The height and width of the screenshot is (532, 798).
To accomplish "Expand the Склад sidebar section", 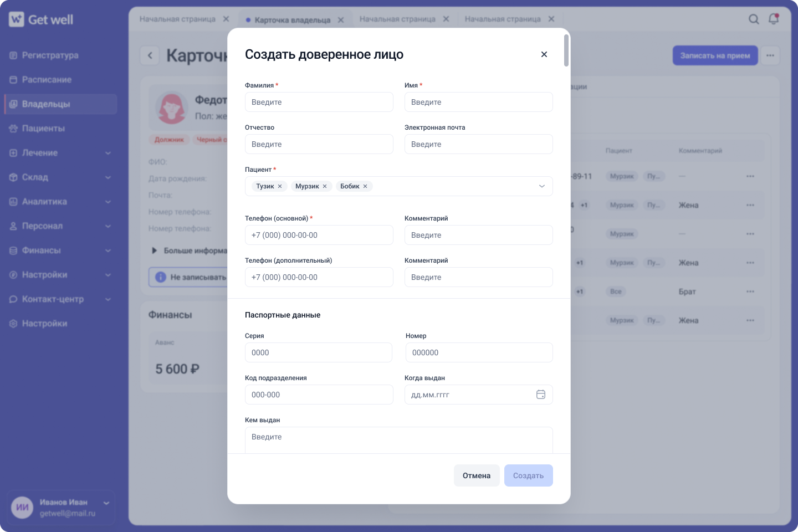I will [x=61, y=177].
